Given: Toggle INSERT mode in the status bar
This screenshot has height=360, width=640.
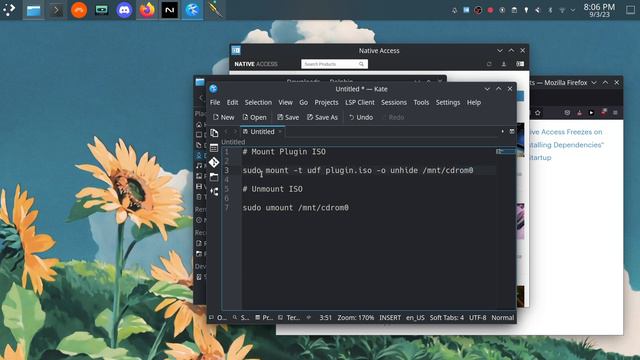Looking at the screenshot, I should 390,318.
